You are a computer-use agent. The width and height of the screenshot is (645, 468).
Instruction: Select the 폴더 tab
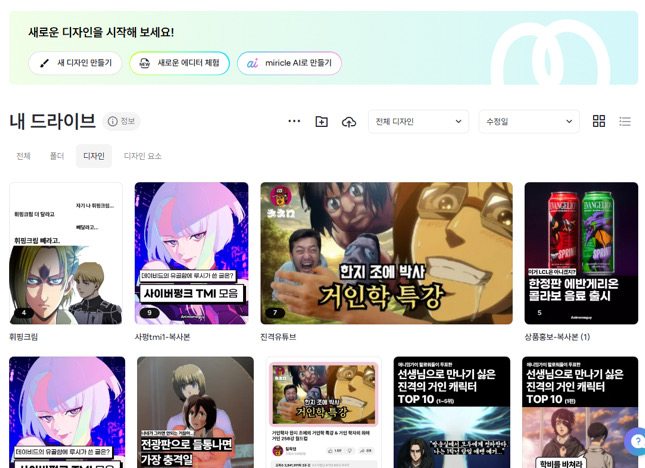coord(57,156)
